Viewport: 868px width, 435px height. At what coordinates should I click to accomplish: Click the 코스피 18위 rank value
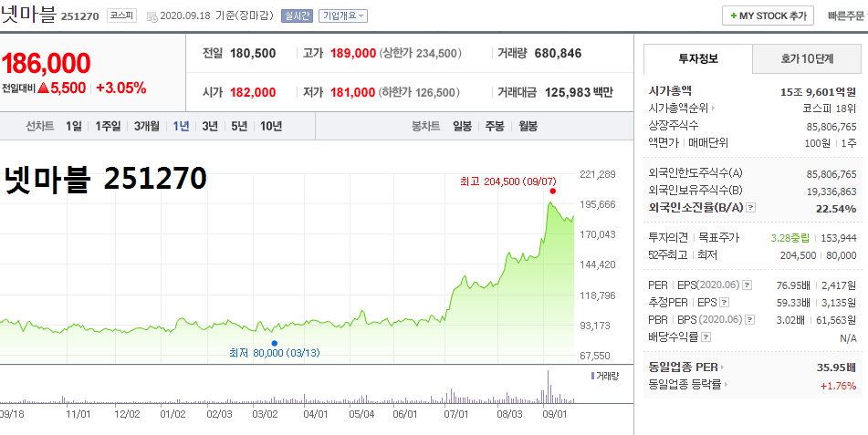click(x=830, y=109)
